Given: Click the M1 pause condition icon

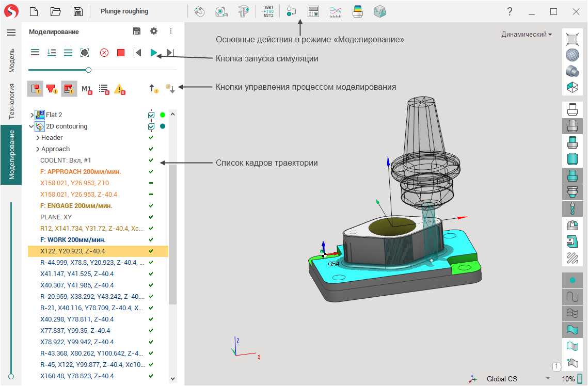Looking at the screenshot, I should [x=86, y=89].
